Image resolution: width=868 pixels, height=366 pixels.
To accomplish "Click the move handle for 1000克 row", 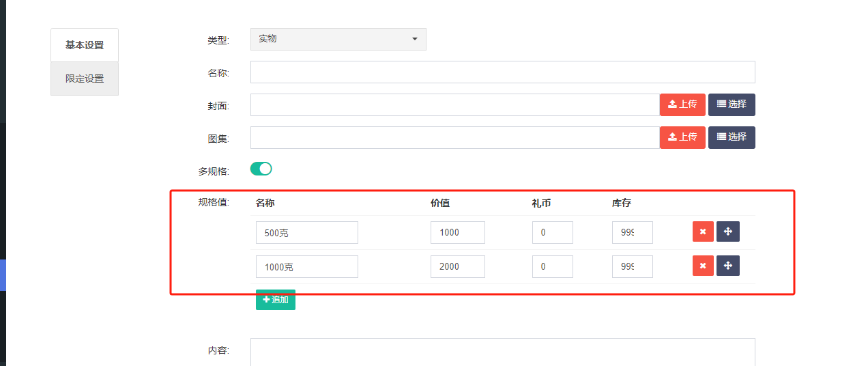I will point(728,266).
